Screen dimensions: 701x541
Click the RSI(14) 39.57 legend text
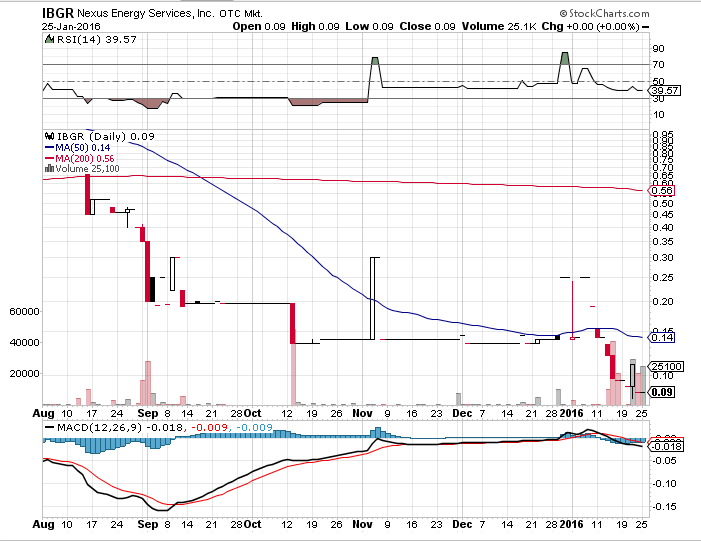click(97, 39)
